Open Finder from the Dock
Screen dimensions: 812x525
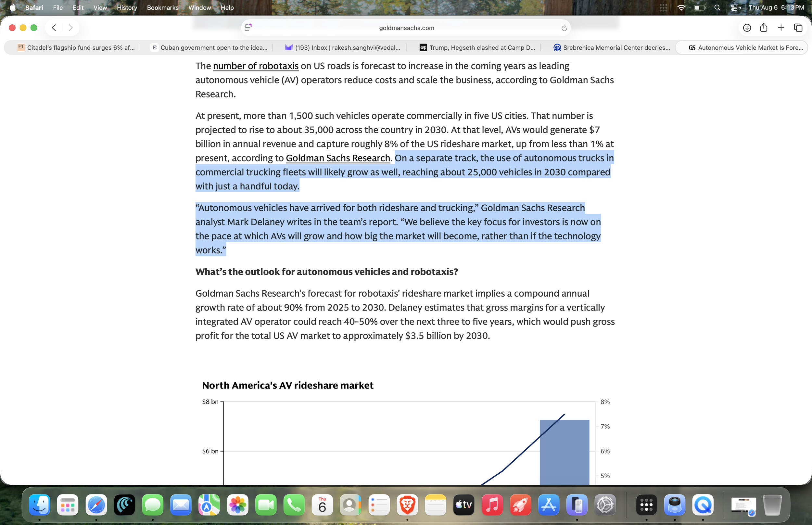point(40,505)
